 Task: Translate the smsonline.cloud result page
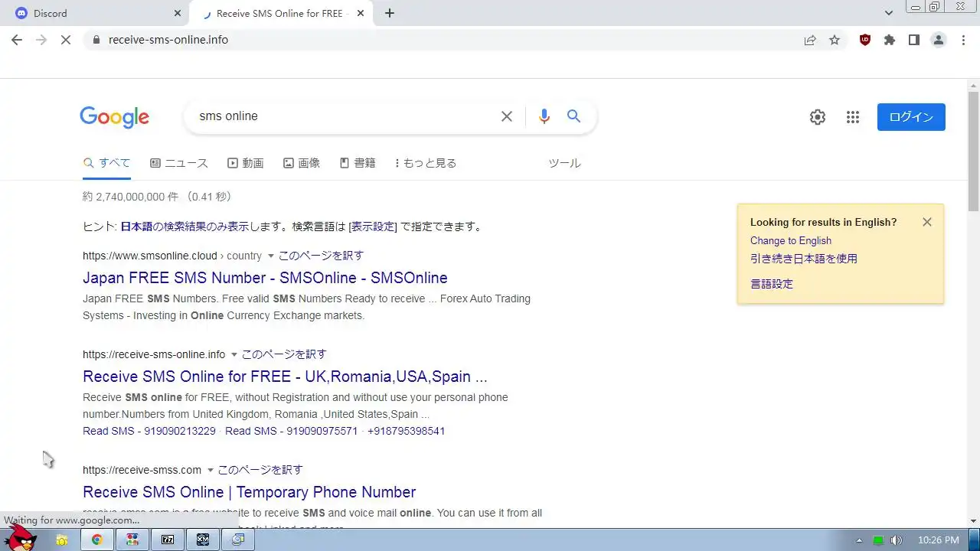click(321, 256)
